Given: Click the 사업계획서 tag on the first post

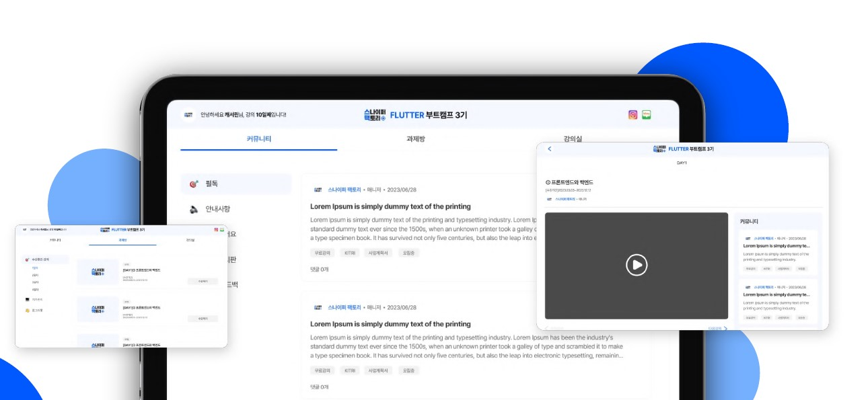Looking at the screenshot, I should (x=379, y=253).
